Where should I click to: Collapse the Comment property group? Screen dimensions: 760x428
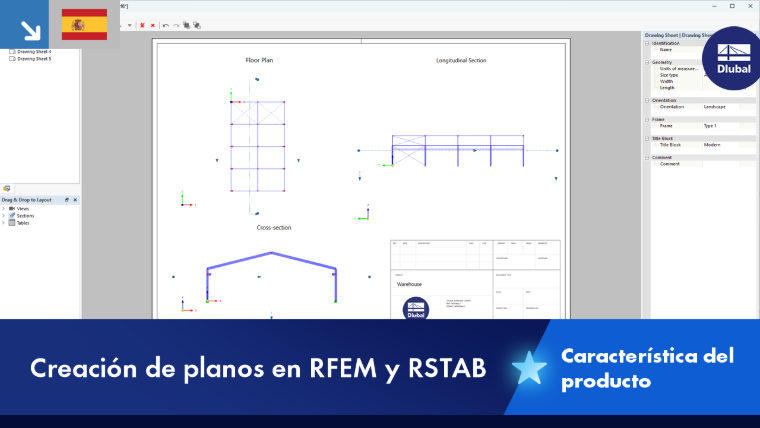click(647, 158)
